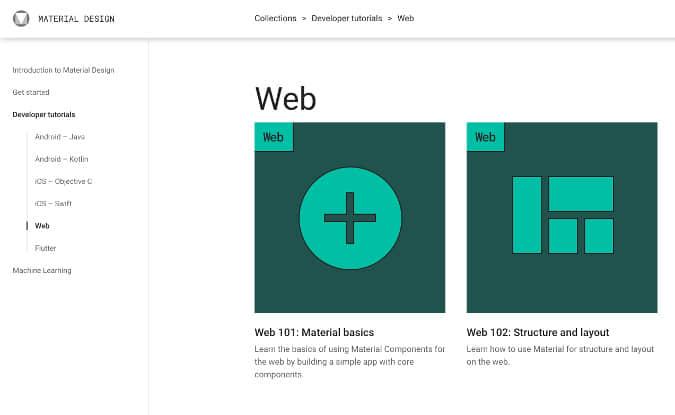This screenshot has width=675, height=415.
Task: Open iOS – Objective C tutorials
Action: (x=63, y=181)
